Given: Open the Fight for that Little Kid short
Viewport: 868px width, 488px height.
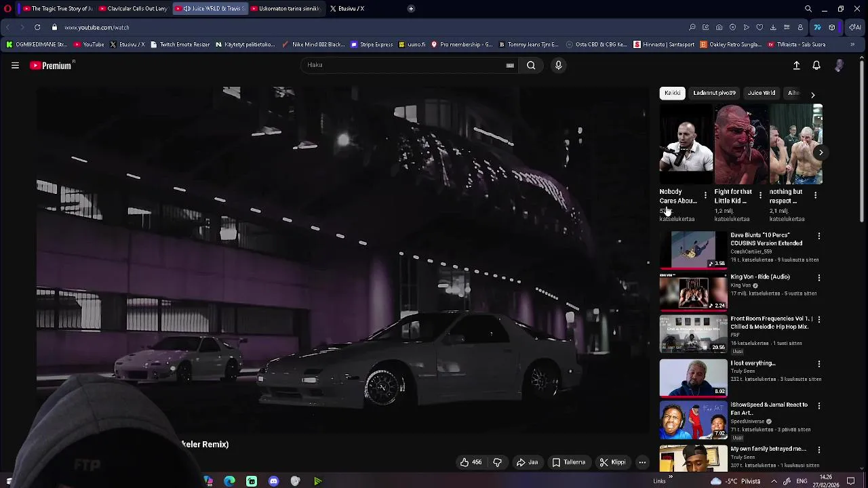Looking at the screenshot, I should click(x=741, y=144).
